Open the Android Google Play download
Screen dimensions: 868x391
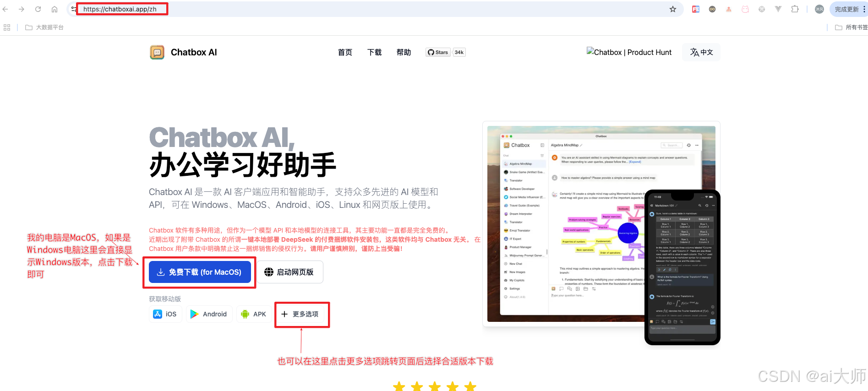209,314
